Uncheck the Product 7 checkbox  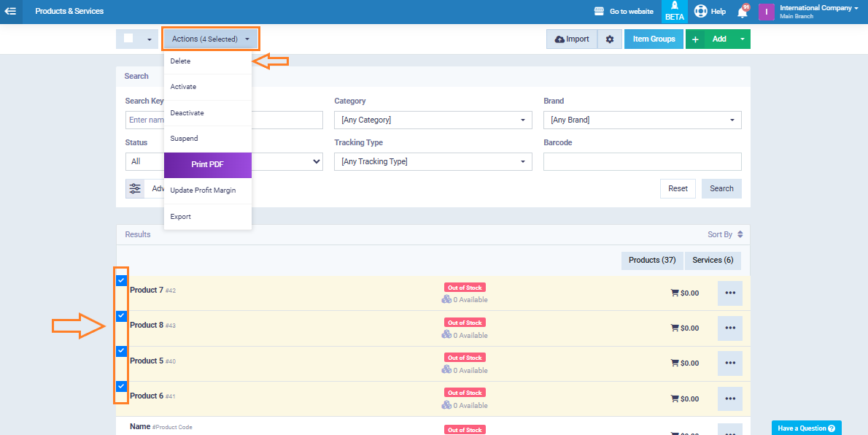[x=122, y=280]
